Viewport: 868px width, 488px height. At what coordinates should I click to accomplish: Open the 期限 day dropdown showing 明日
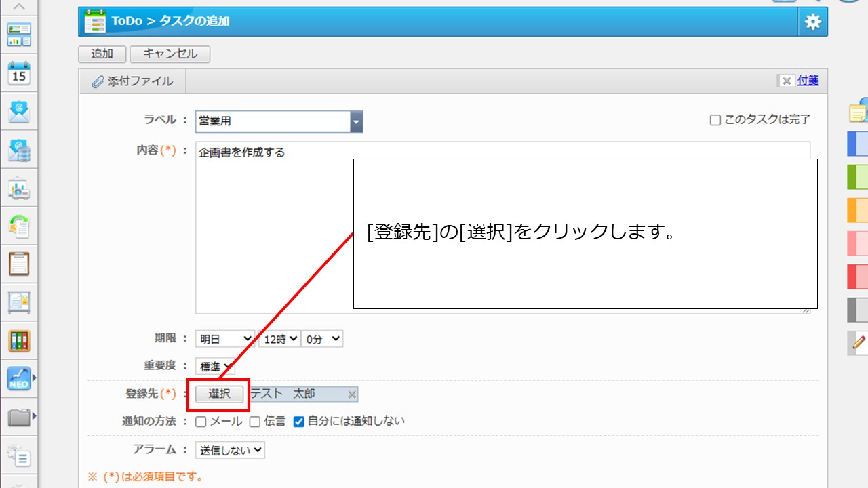click(x=225, y=339)
